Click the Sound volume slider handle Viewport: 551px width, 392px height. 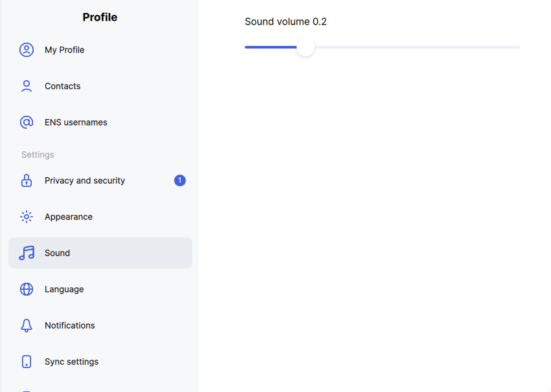306,47
